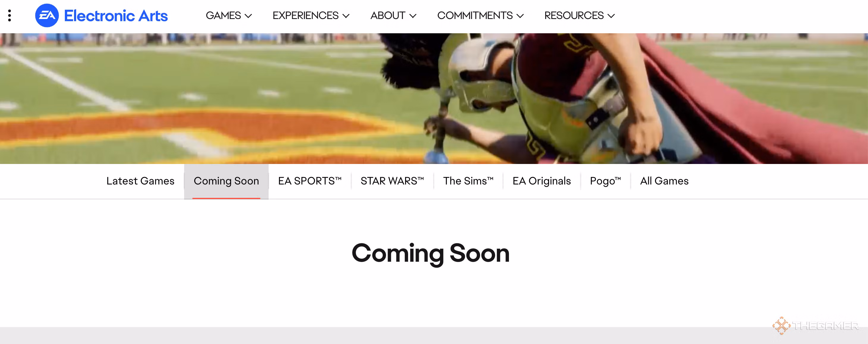Expand the RESOURCES chevron arrow
Screen dimensions: 868x344
[x=611, y=16]
